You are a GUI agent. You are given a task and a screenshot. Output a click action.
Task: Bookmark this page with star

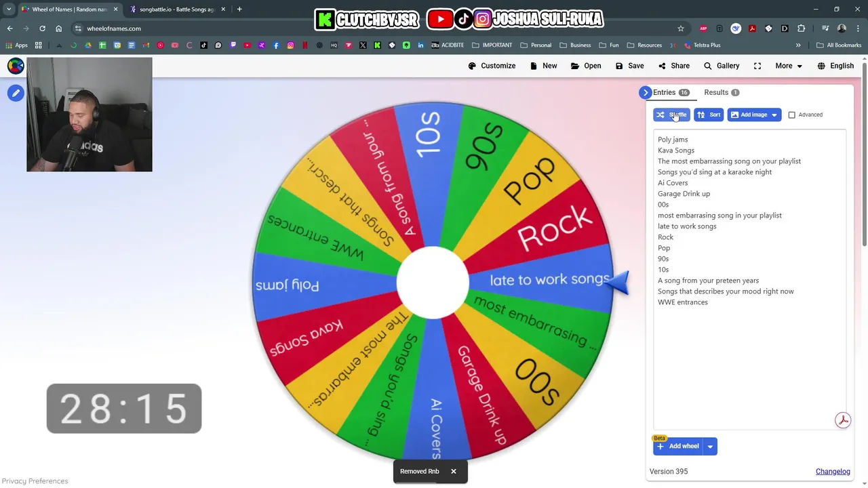[680, 28]
